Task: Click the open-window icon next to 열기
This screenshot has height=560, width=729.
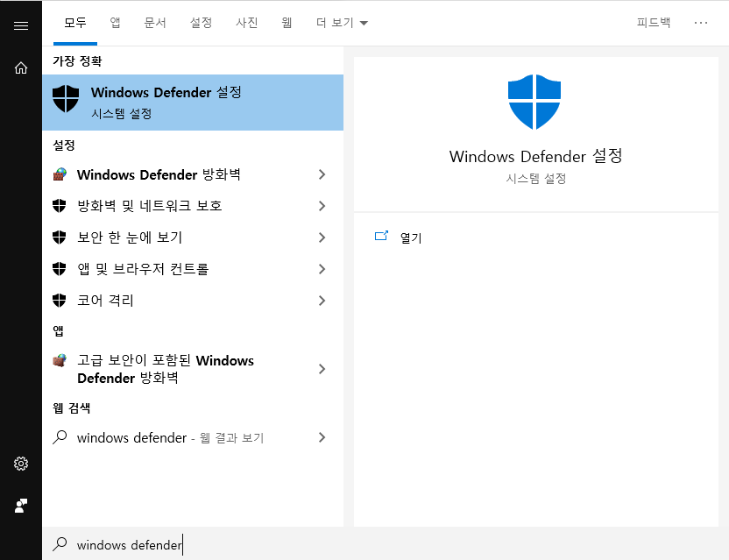Action: [x=381, y=236]
